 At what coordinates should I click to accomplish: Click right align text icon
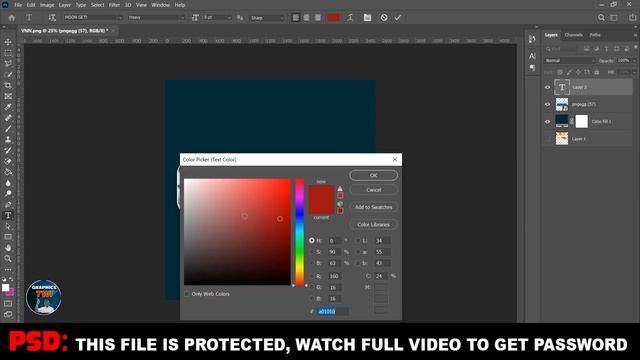pos(318,18)
